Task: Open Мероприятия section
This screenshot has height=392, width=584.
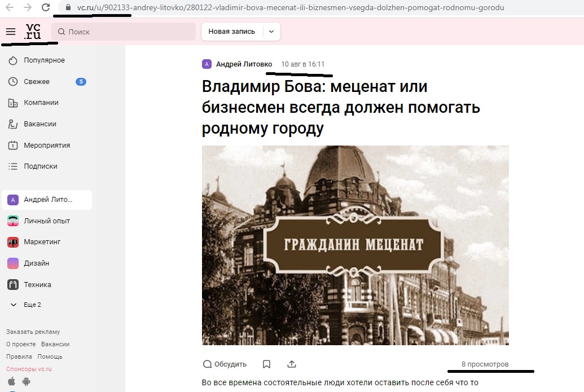Action: click(46, 145)
